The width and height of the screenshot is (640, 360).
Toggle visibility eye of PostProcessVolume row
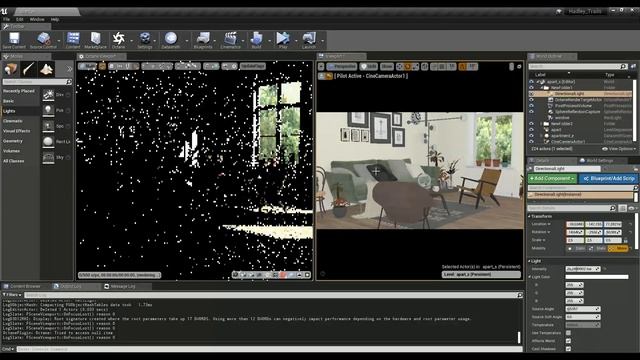pyautogui.click(x=531, y=105)
